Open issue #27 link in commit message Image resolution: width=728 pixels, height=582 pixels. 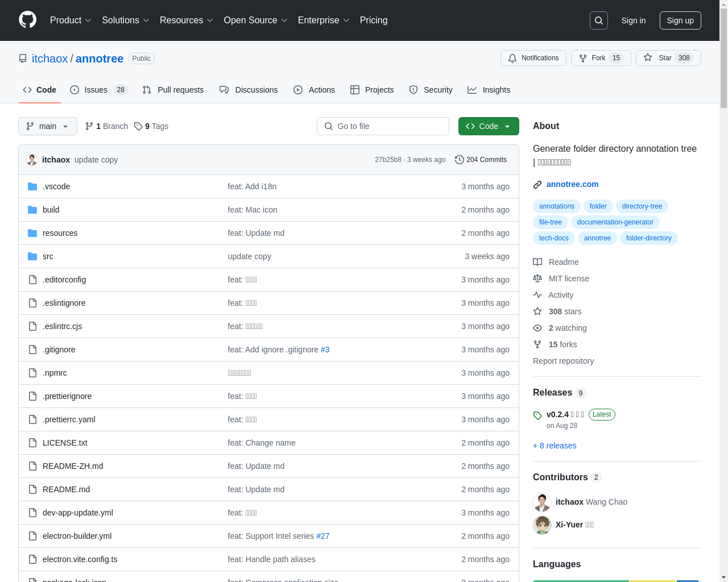[x=322, y=536]
